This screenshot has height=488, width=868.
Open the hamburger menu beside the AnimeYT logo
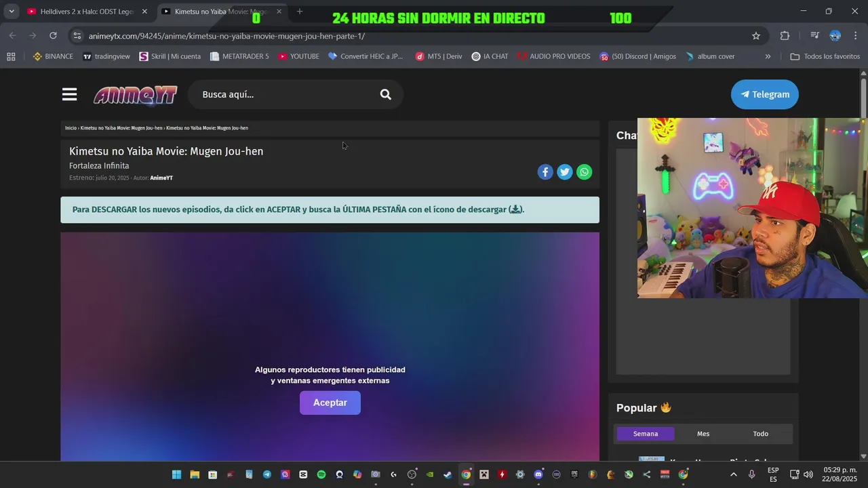pos(69,94)
